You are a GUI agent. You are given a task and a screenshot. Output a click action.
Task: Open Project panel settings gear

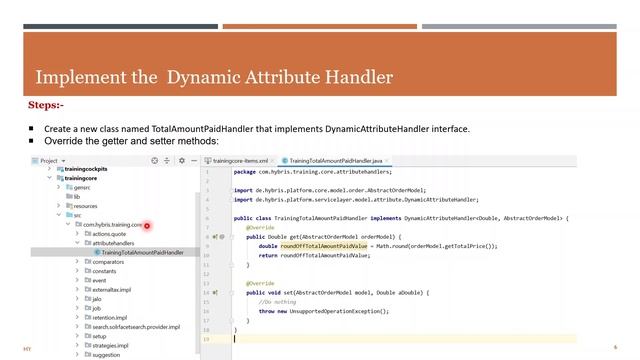(x=182, y=161)
